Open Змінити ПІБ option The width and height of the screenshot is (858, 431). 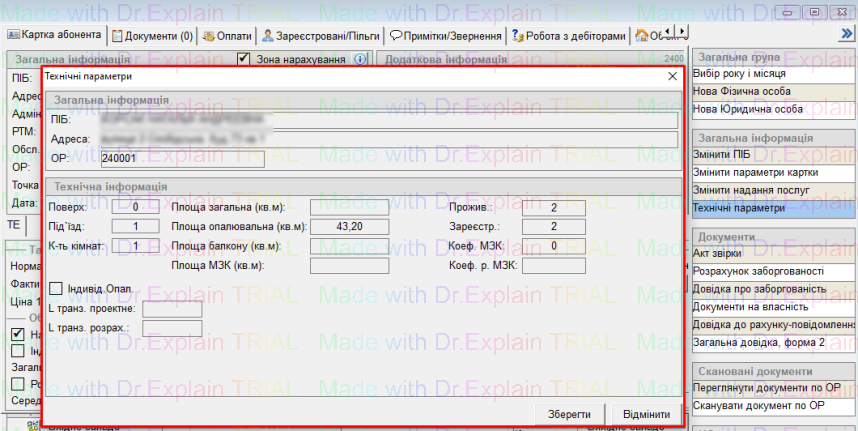point(773,155)
